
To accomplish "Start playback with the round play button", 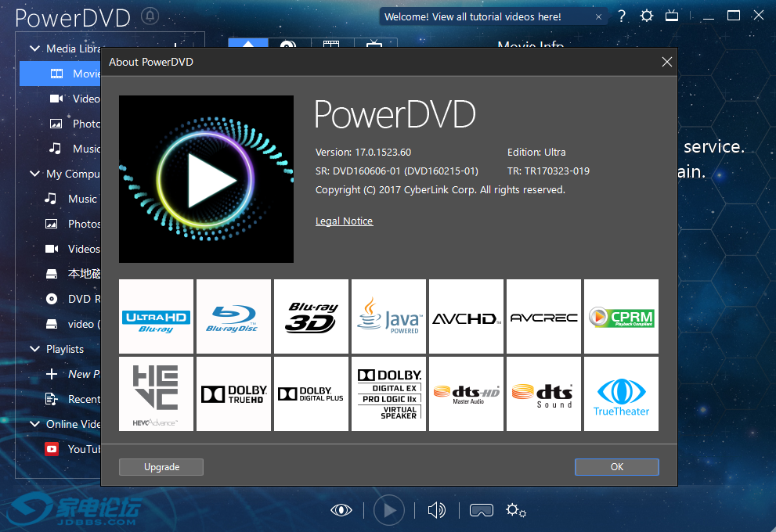I will [x=389, y=510].
